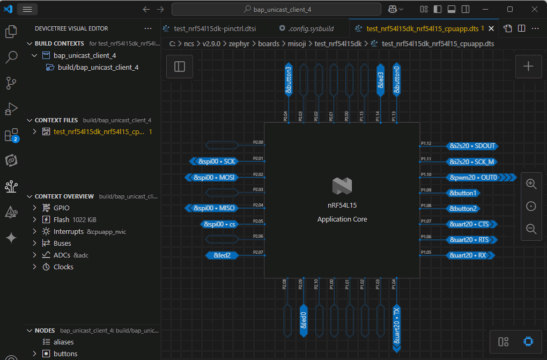
Task: Click the open file icon beside tabs
Action: click(x=508, y=29)
